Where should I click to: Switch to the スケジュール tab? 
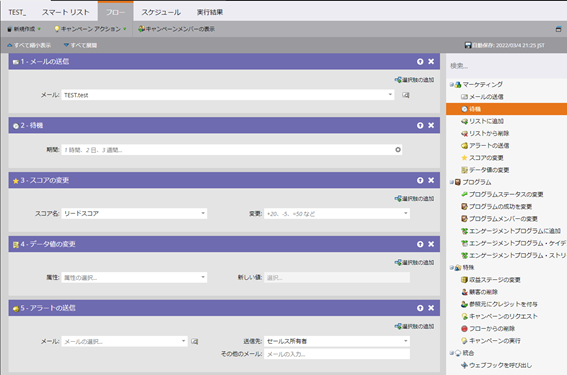click(x=161, y=12)
